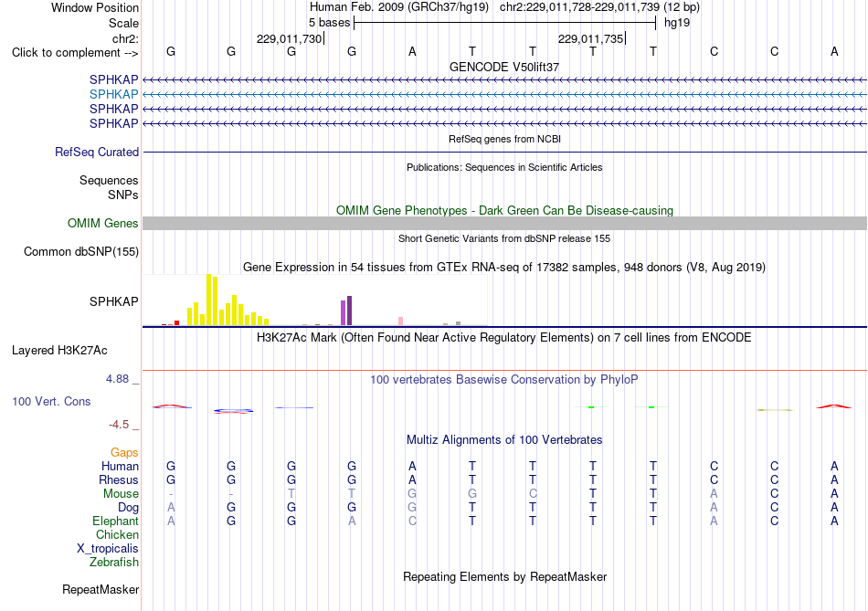The image size is (868, 611).
Task: Open the GENCODE V50lift37 track title
Action: point(504,67)
